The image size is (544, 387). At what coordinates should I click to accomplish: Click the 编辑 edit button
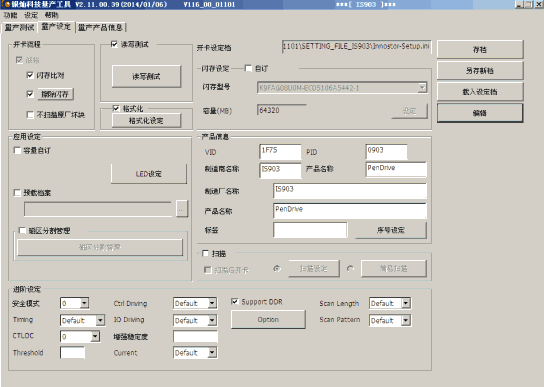click(480, 113)
